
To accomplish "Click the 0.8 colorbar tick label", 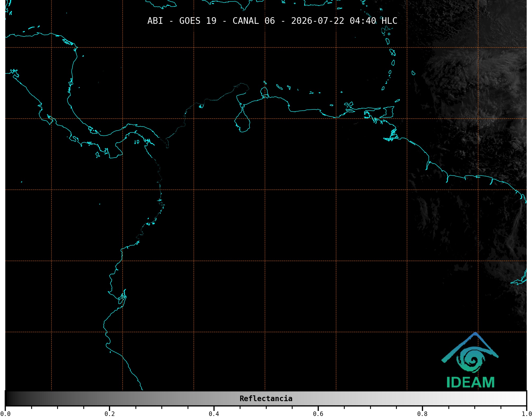I will [422, 414].
